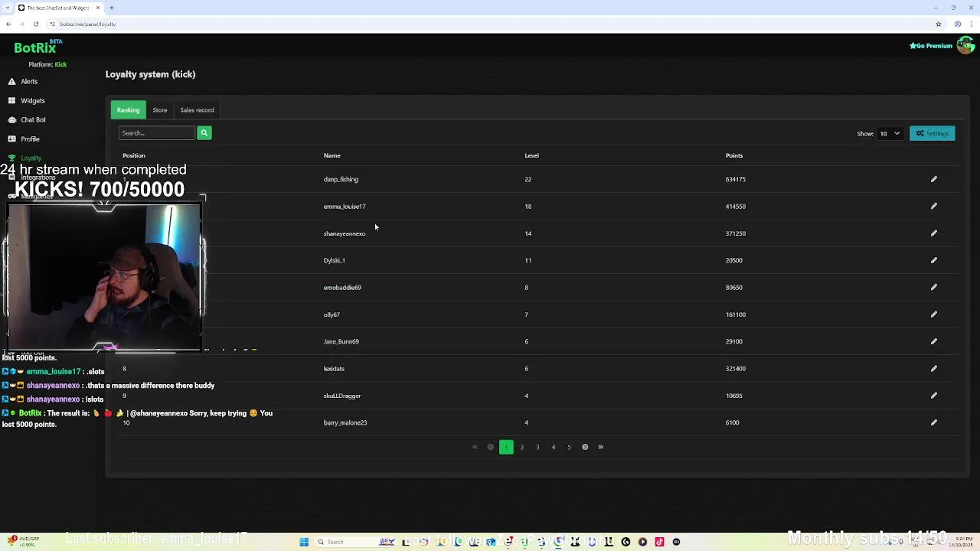Click the Level column header
Image resolution: width=980 pixels, height=551 pixels.
coord(531,155)
